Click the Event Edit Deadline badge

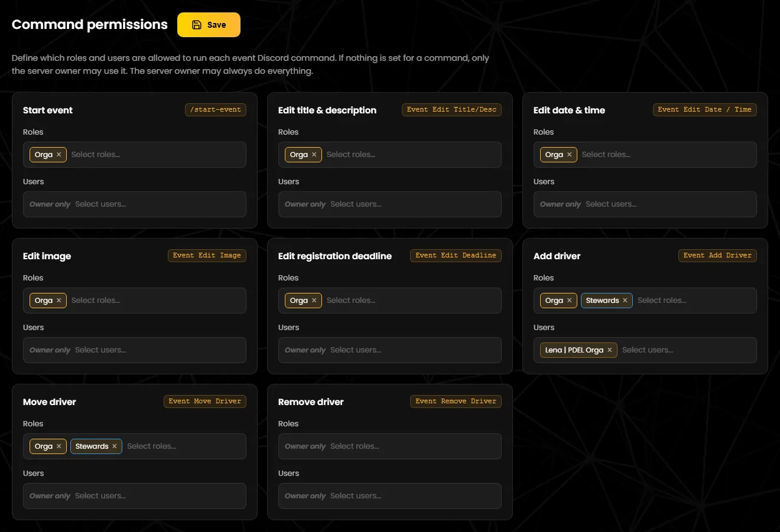[x=456, y=256]
